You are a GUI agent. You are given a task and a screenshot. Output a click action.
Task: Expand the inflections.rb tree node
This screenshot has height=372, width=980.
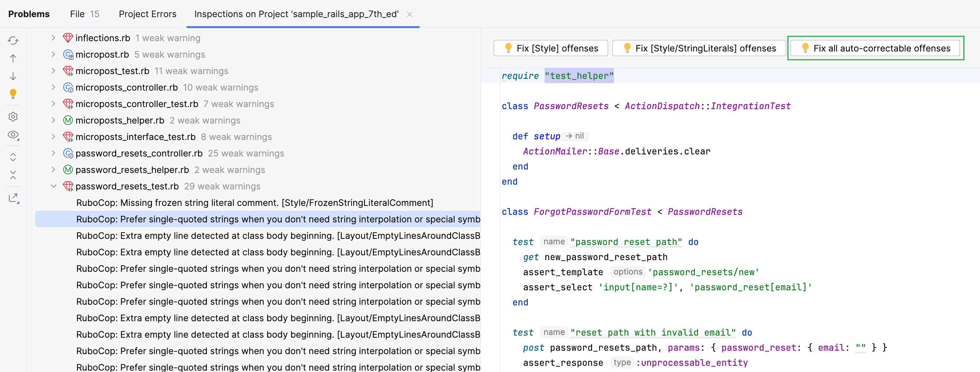[x=53, y=38]
